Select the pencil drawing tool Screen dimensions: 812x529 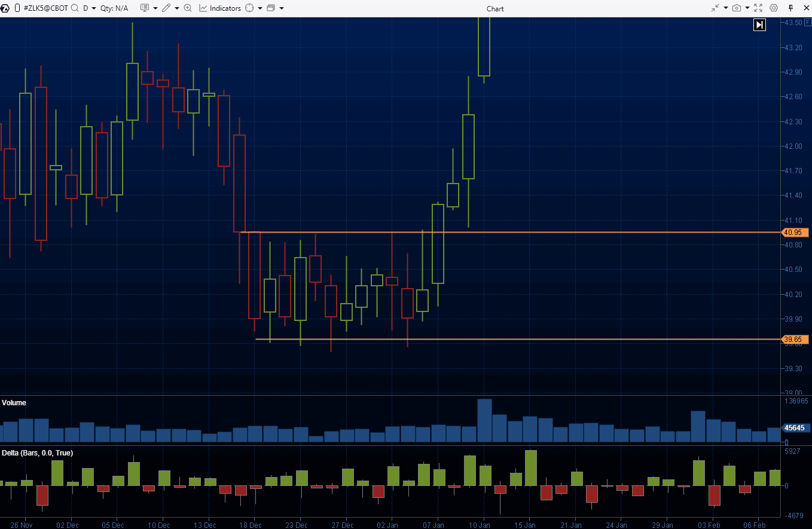pyautogui.click(x=166, y=8)
